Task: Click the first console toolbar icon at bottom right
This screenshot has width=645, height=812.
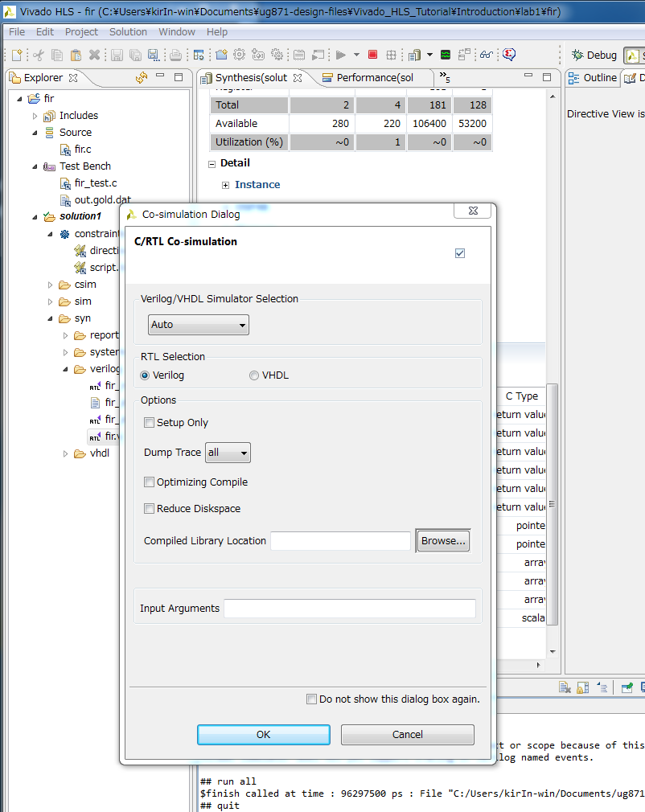Action: pyautogui.click(x=565, y=687)
